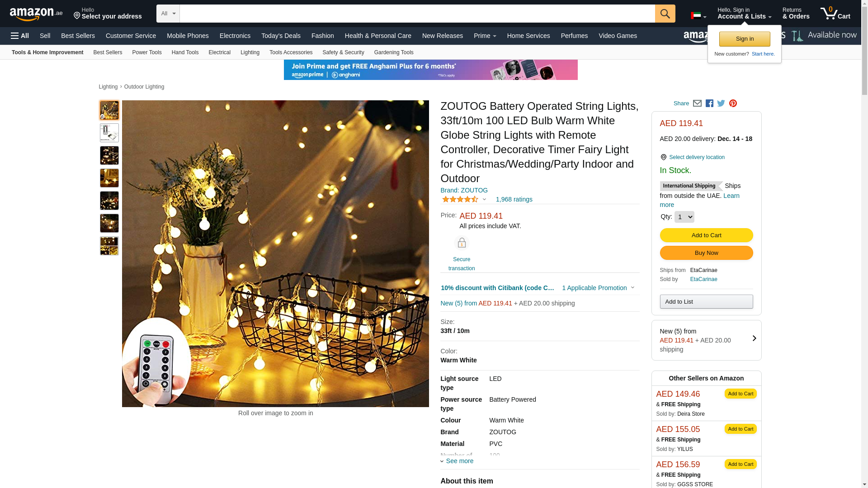Click the Buy Now button

(706, 253)
